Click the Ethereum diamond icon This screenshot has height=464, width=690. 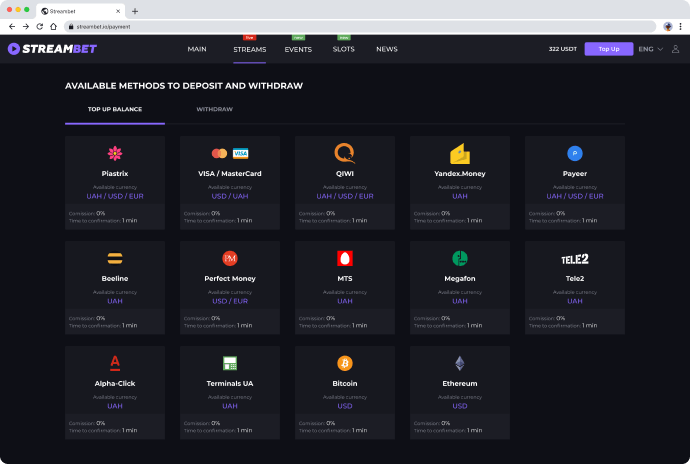pos(460,363)
